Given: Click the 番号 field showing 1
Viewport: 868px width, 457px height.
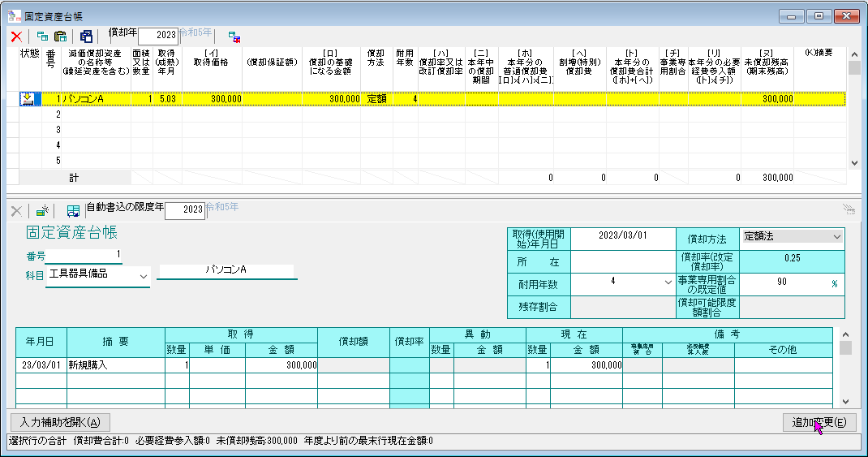Looking at the screenshot, I should click(83, 255).
